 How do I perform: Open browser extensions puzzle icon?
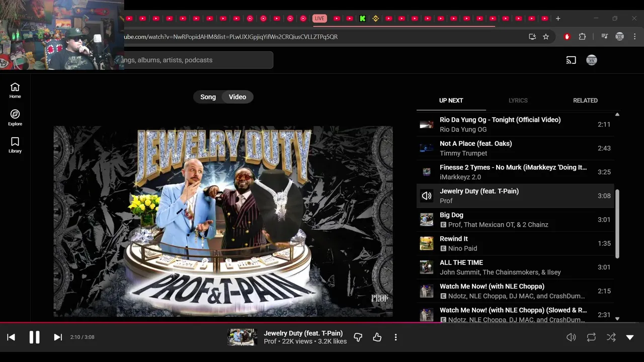click(583, 37)
